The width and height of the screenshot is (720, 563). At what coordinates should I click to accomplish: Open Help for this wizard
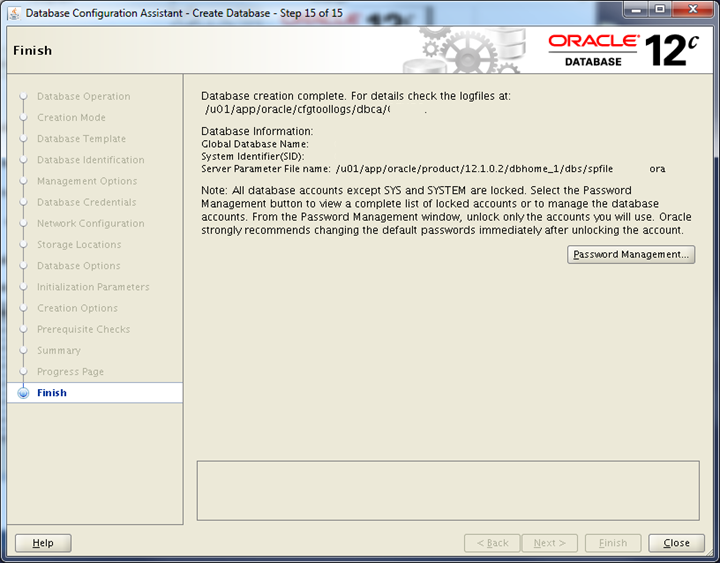(43, 543)
